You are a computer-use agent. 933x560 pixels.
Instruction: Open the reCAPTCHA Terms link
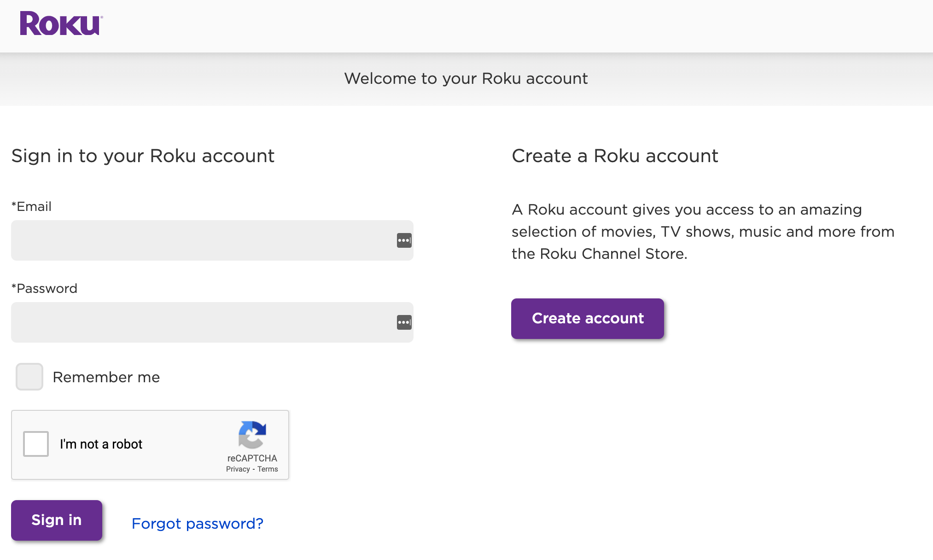[268, 469]
